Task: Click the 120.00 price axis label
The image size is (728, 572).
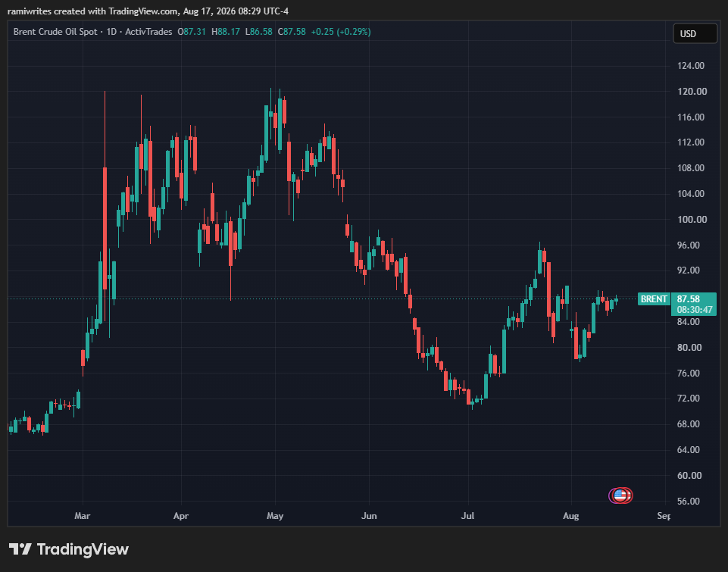Action: (692, 92)
